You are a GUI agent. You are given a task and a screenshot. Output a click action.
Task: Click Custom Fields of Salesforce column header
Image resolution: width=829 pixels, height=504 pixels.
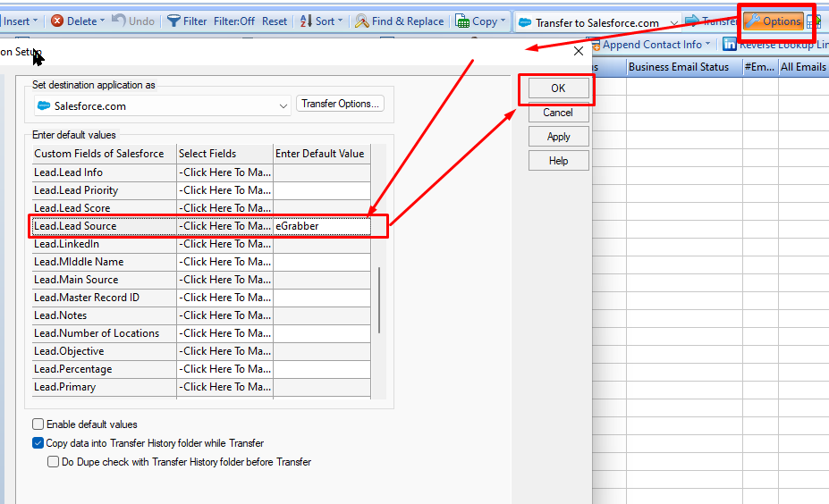[104, 154]
